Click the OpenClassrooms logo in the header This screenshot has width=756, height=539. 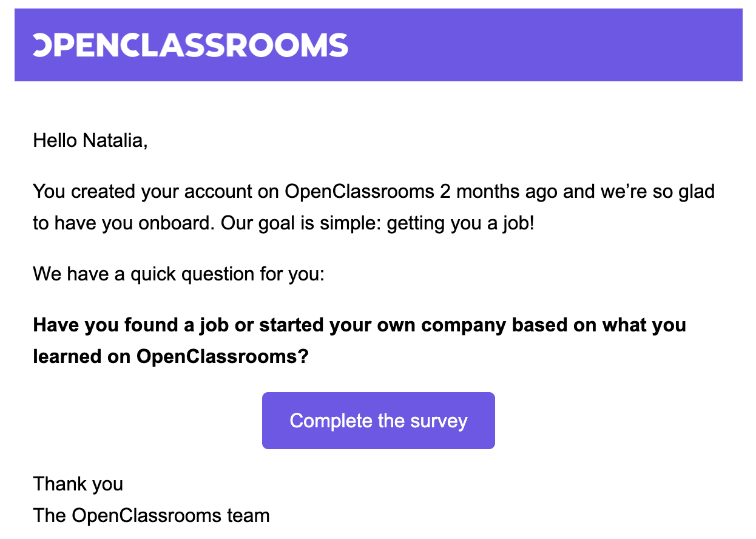tap(191, 45)
